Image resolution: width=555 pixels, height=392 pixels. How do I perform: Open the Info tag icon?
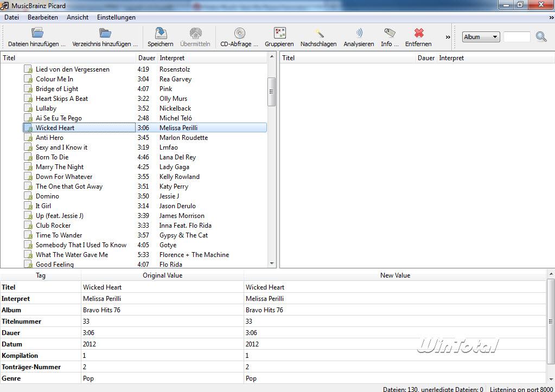click(390, 33)
